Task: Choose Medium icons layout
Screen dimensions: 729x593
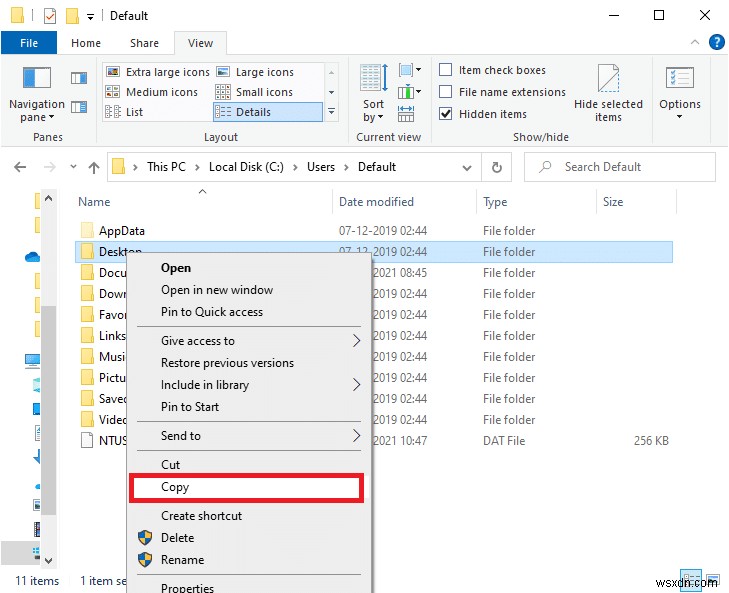Action: [152, 92]
